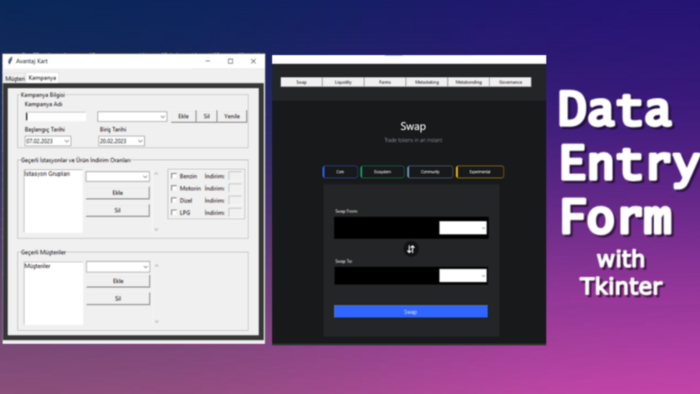Image resolution: width=700 pixels, height=394 pixels.
Task: Open the Başlangıç Tarihi date dropdown
Action: pyautogui.click(x=66, y=141)
